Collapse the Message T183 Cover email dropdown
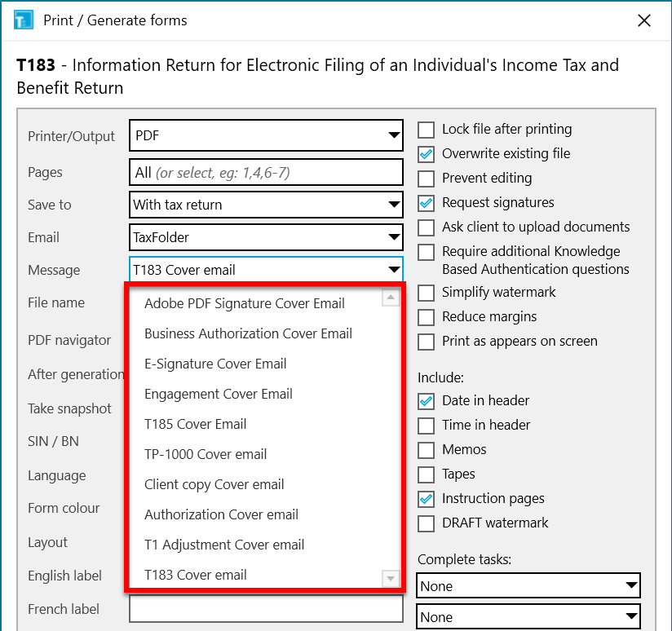672x631 pixels. click(394, 271)
